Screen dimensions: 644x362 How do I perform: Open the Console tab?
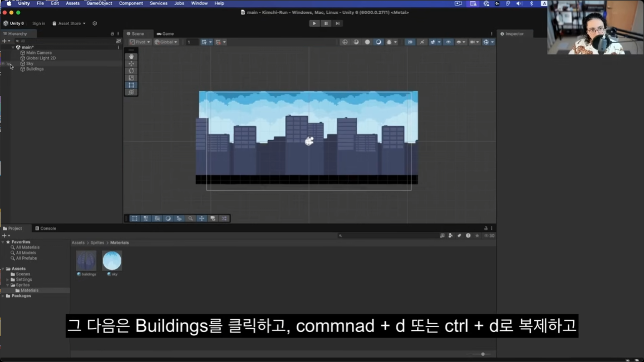tap(46, 228)
